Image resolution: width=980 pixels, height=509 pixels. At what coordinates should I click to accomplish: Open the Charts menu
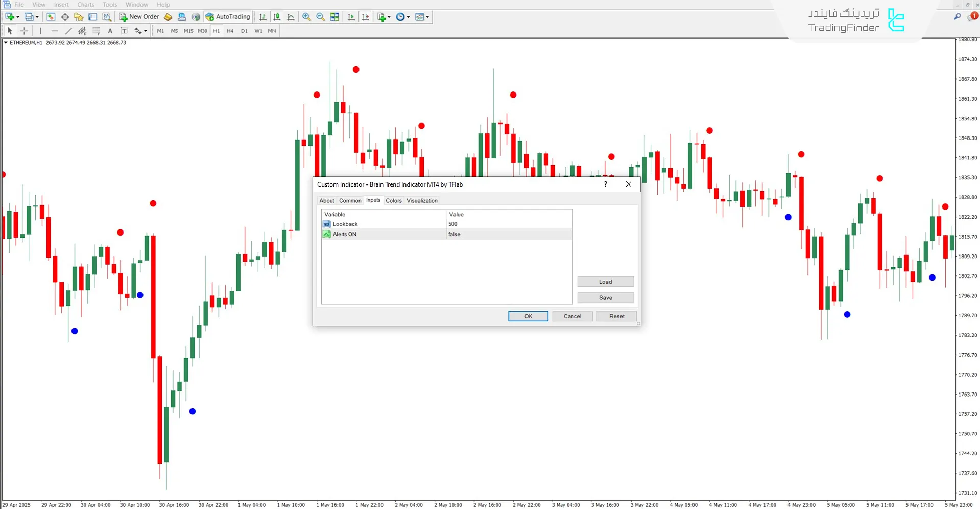point(85,5)
